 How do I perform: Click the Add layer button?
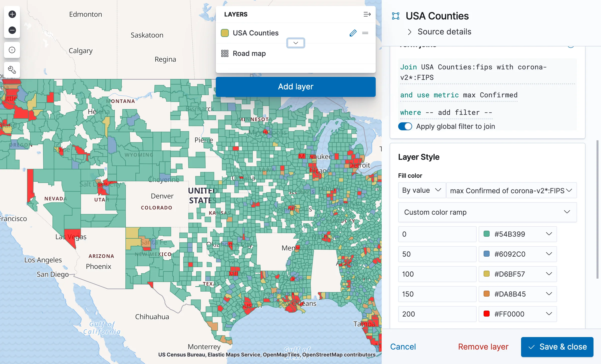tap(296, 87)
